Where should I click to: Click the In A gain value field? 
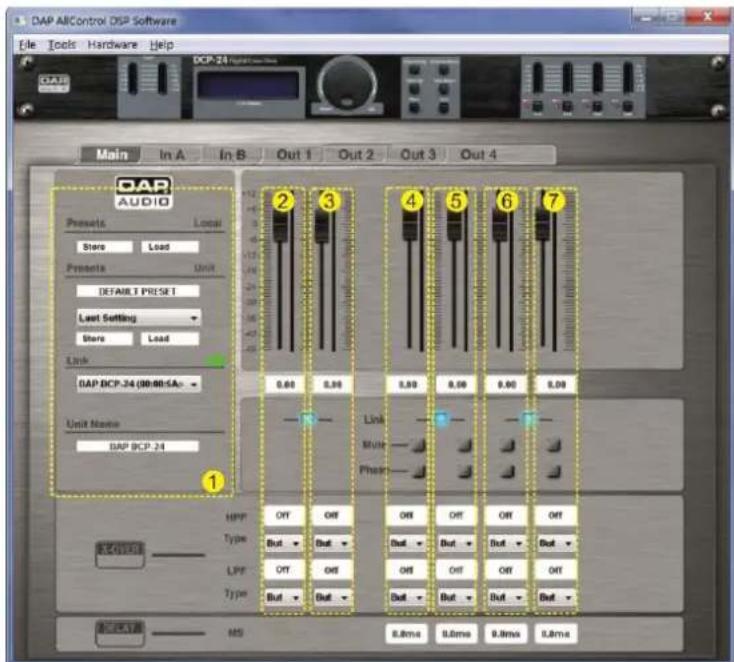click(x=286, y=384)
